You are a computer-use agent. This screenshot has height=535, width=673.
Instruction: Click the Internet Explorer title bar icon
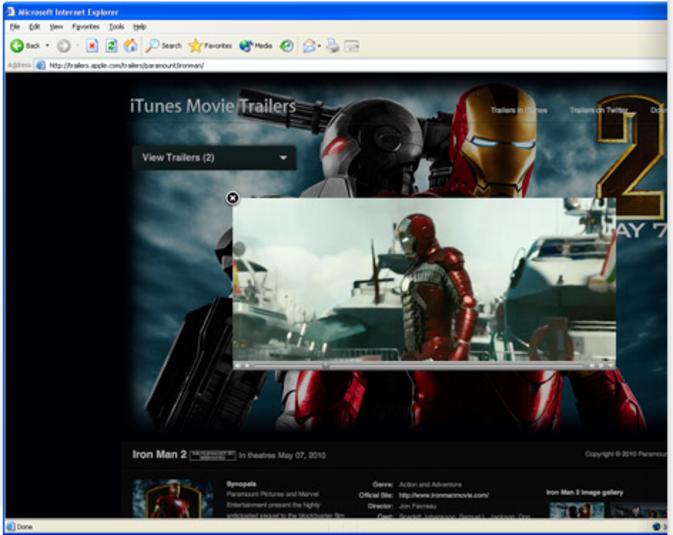tap(11, 12)
